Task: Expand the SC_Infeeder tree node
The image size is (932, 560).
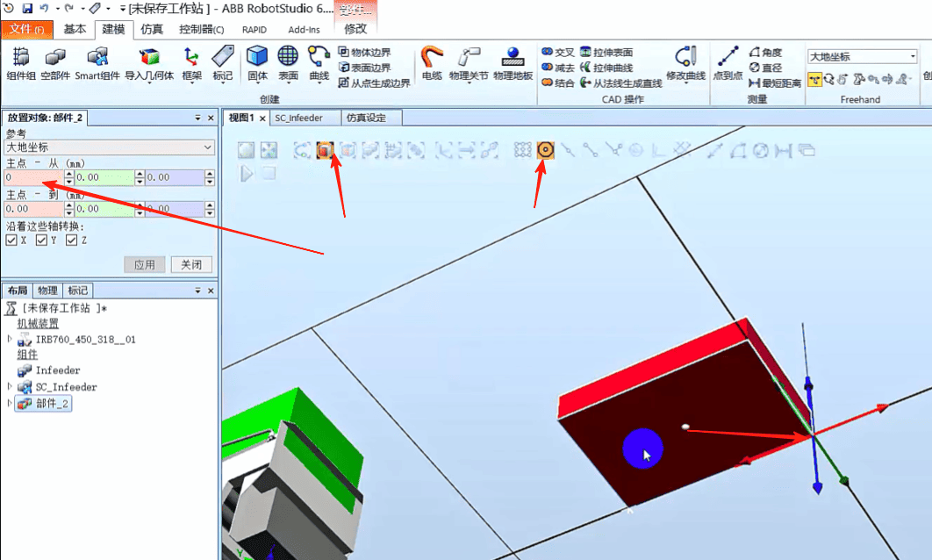Action: (9, 386)
